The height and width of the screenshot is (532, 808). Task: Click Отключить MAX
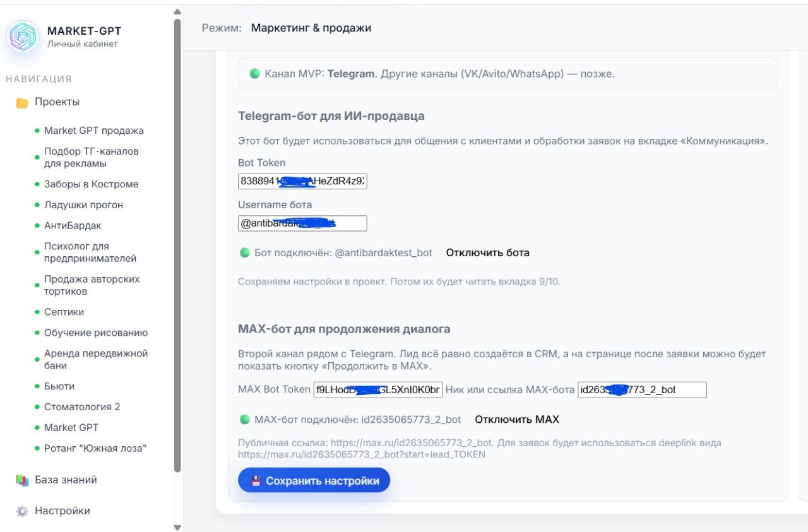(x=517, y=419)
